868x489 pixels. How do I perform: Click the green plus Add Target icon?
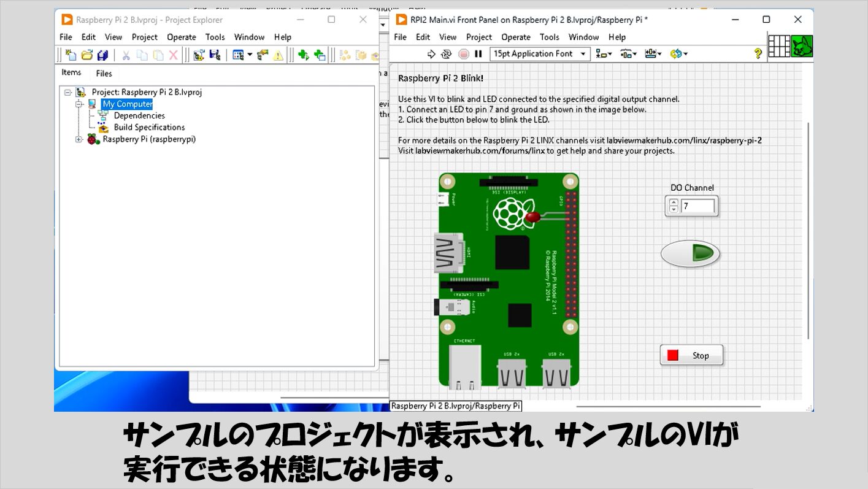coord(303,55)
